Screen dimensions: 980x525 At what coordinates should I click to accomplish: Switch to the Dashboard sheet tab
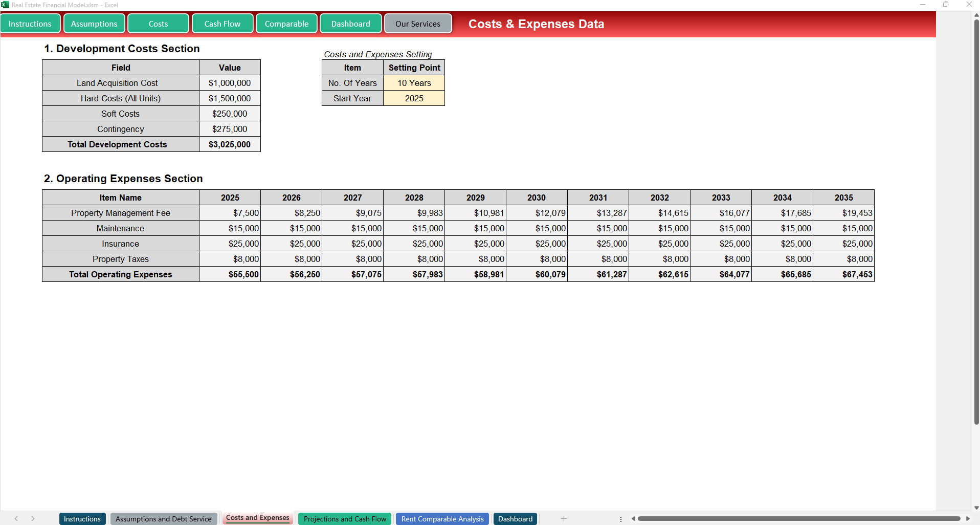[515, 519]
